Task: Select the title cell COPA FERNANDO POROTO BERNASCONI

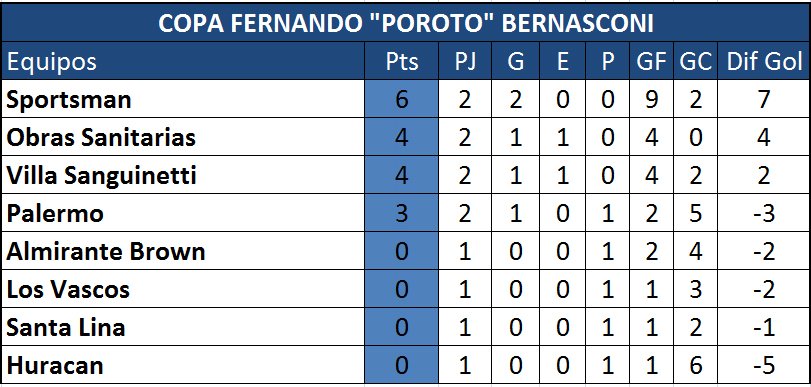Action: [x=406, y=23]
